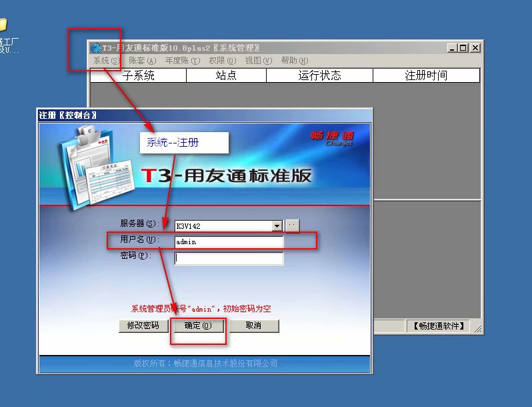This screenshot has height=407, width=532.
Task: Open the 视图(V) menu
Action: [x=258, y=61]
